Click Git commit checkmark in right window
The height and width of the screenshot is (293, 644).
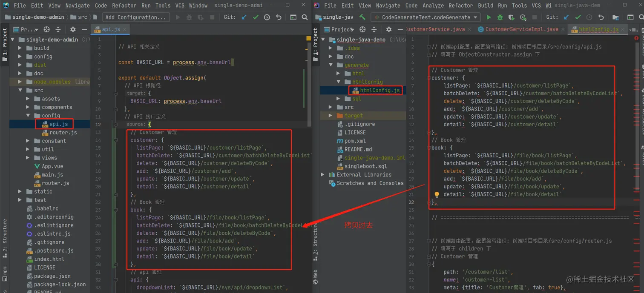(x=578, y=17)
